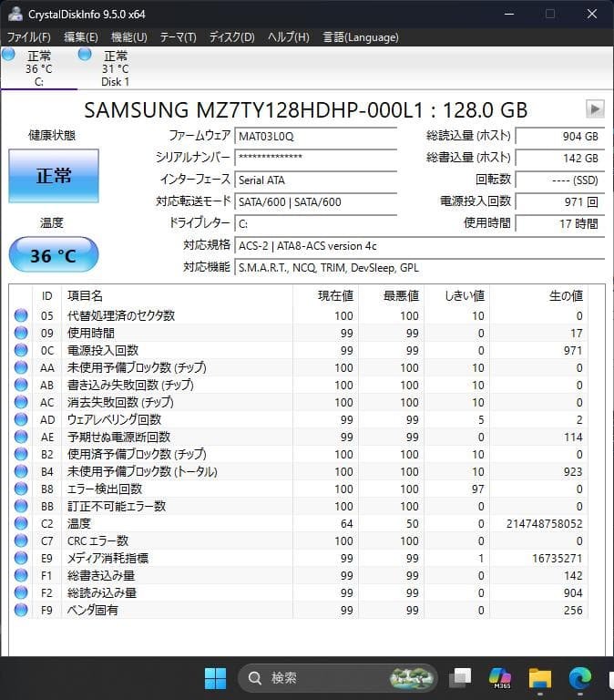Select the 代替処理済のセクタ数 attribute name
Viewport: 614px width, 700px height.
(121, 315)
